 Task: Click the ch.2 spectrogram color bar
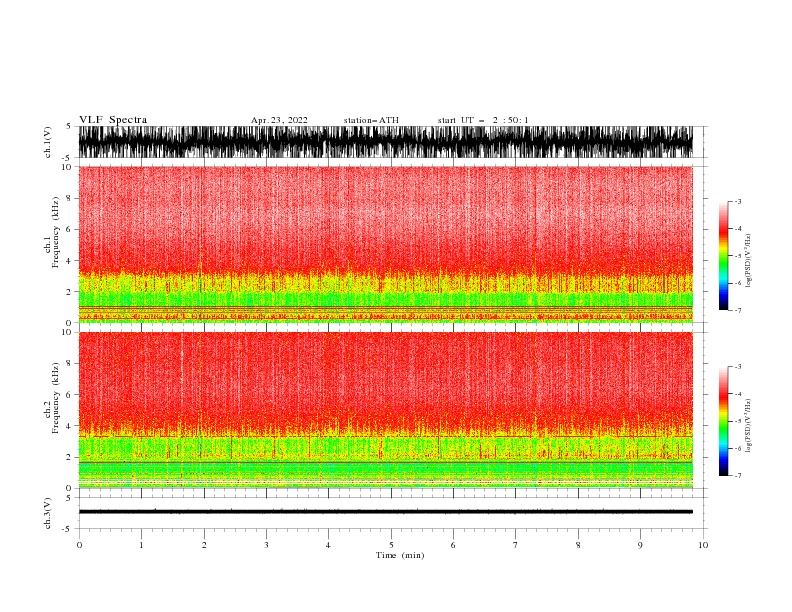[x=723, y=421]
